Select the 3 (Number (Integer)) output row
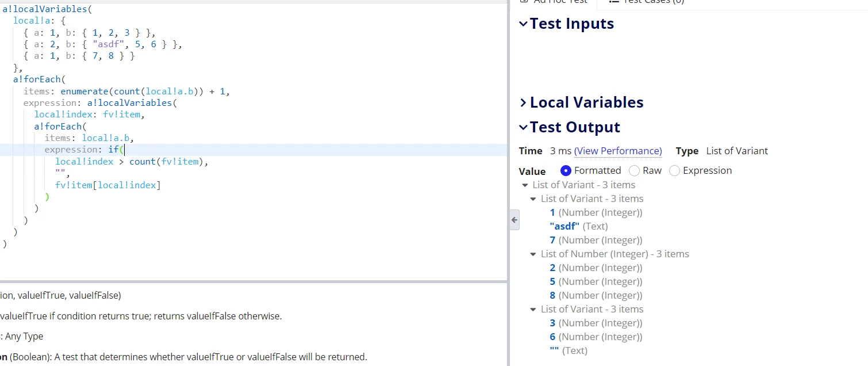Viewport: 868px width, 366px height. (x=596, y=323)
